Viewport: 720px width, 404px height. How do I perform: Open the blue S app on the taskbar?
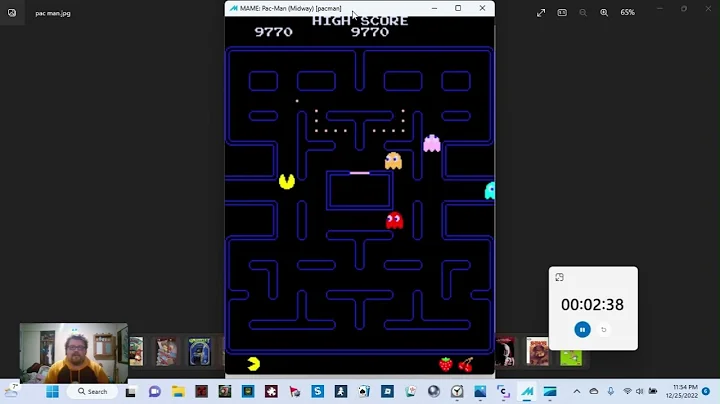(x=317, y=392)
